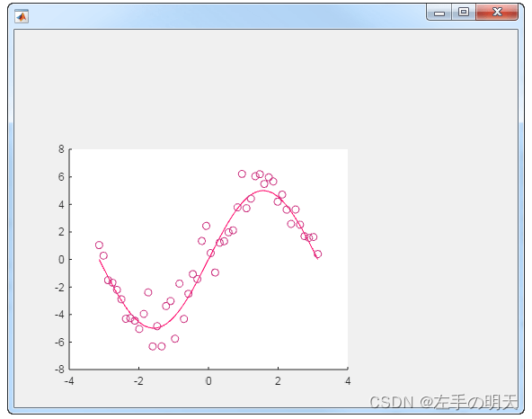Click the trough of the fitted sine curve

(154, 328)
